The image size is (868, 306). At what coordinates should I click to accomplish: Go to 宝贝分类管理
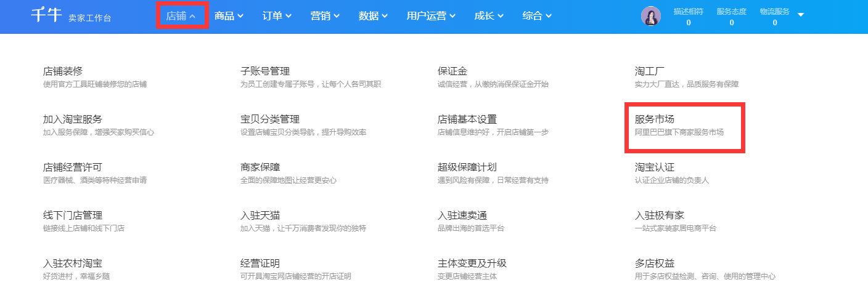pyautogui.click(x=270, y=119)
